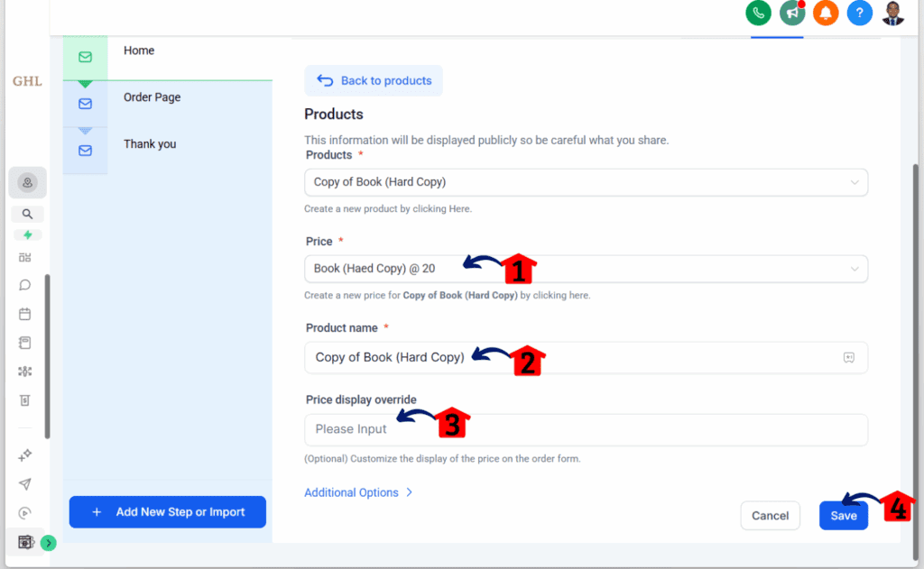
Task: Expand the sidebar with the green arrow
Action: pos(48,543)
